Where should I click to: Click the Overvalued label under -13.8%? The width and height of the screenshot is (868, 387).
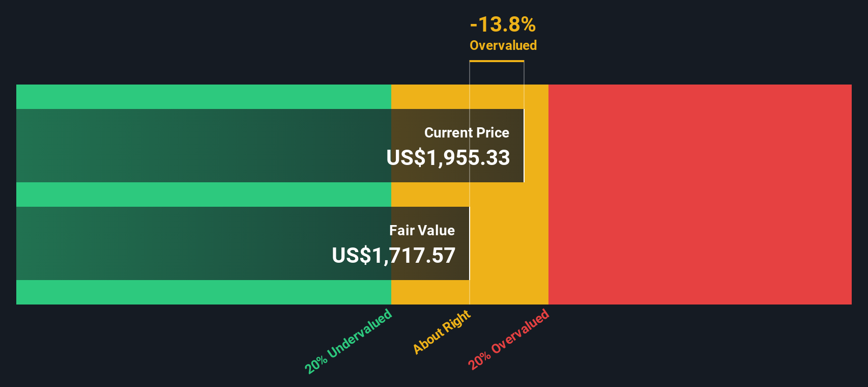tap(503, 45)
